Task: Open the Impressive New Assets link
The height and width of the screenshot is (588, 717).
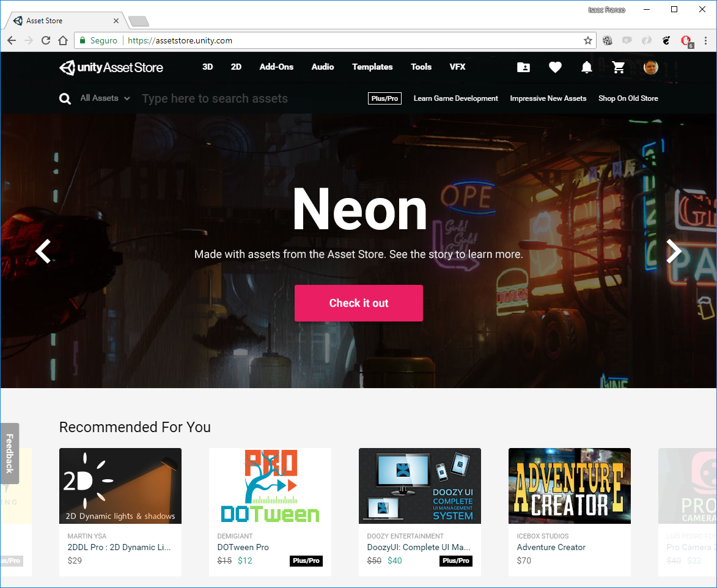Action: click(548, 98)
